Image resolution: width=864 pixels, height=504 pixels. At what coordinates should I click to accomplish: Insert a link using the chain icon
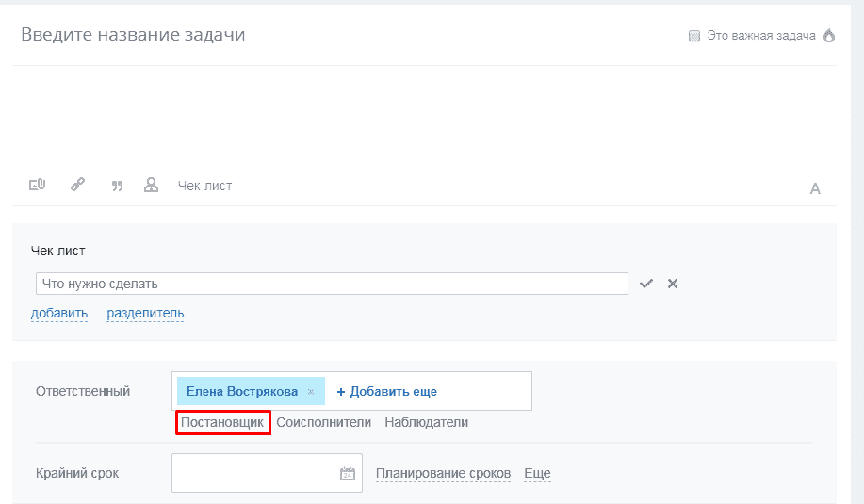78,186
